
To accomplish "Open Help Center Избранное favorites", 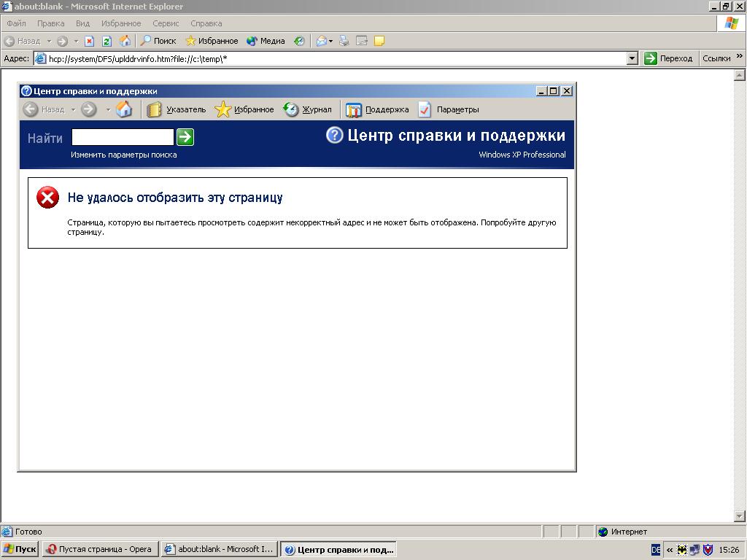I will click(244, 109).
